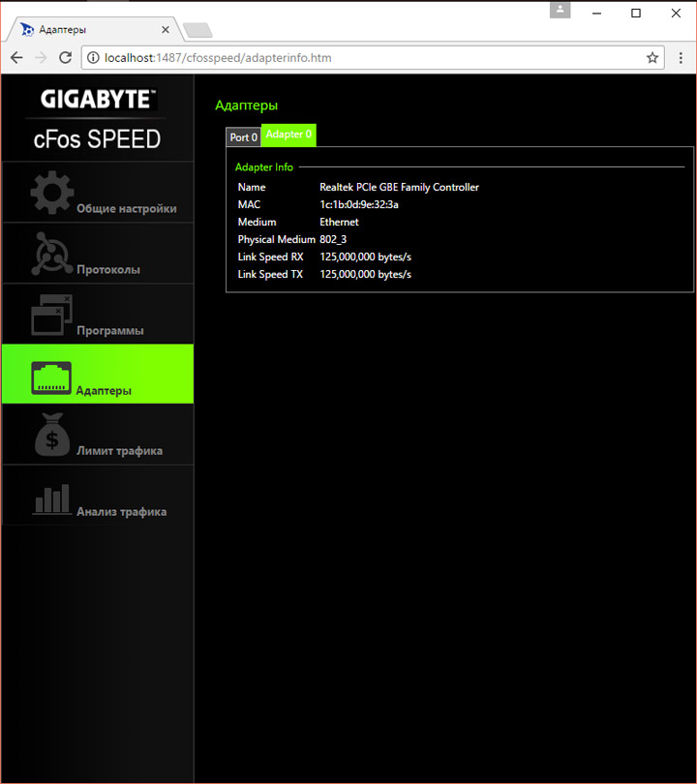Viewport: 697px width, 784px height.
Task: Switch to the Port 0 tab
Action: (244, 137)
